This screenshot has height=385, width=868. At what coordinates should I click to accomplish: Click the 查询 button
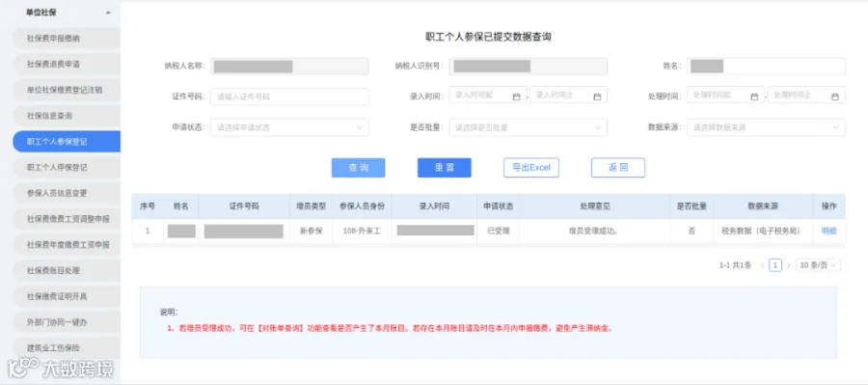358,168
